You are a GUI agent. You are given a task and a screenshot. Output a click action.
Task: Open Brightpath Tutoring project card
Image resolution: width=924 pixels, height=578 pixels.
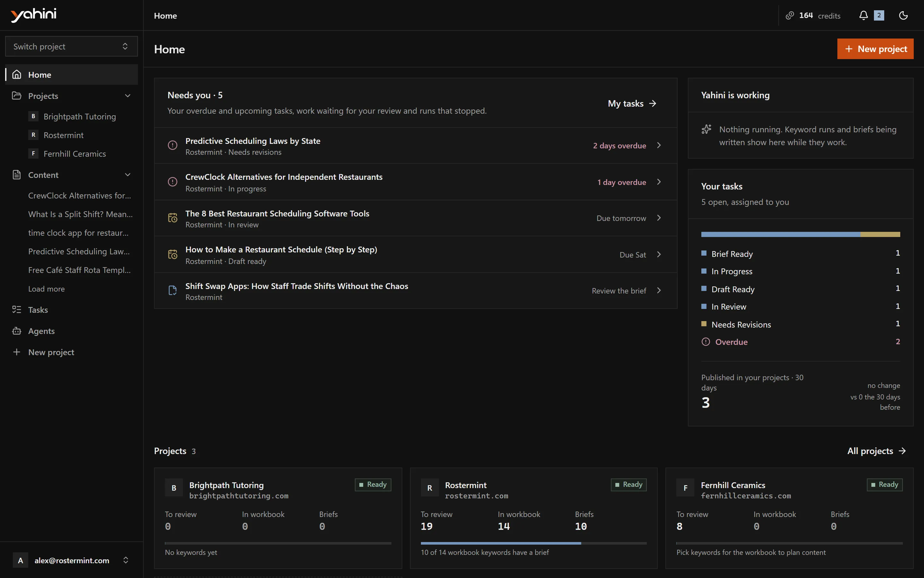278,518
